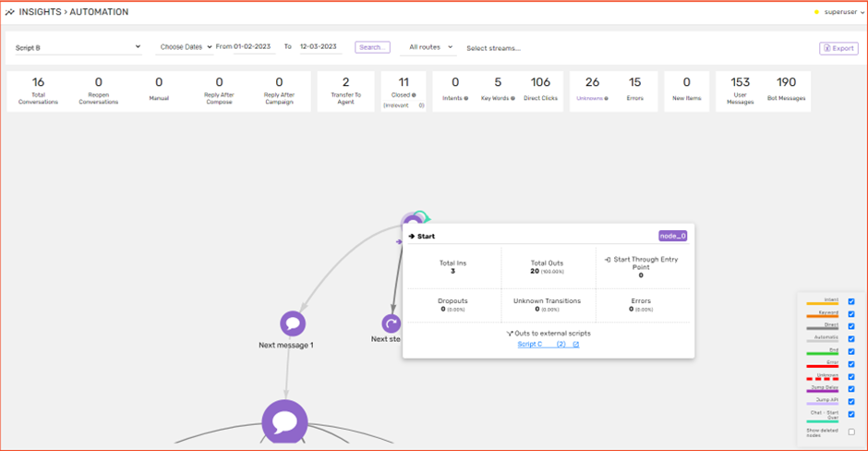Click the arrow icon beside Start title
Viewport: 868px width, 451px height.
click(411, 236)
